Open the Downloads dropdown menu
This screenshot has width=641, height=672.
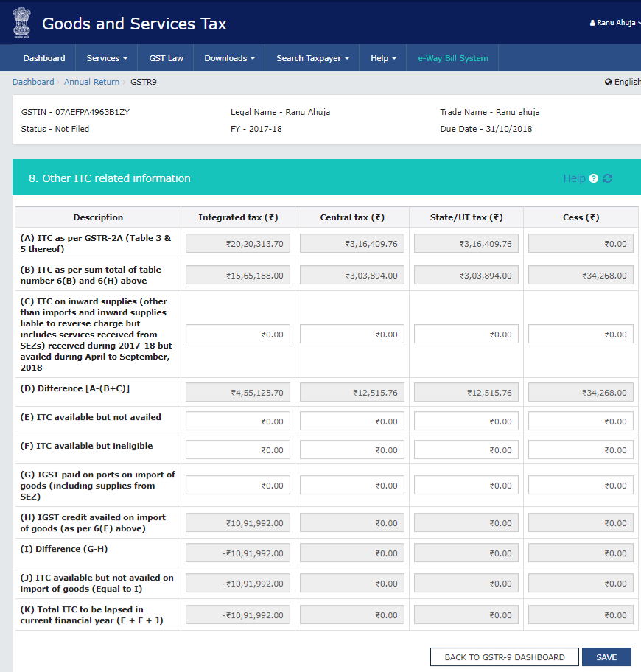(229, 58)
